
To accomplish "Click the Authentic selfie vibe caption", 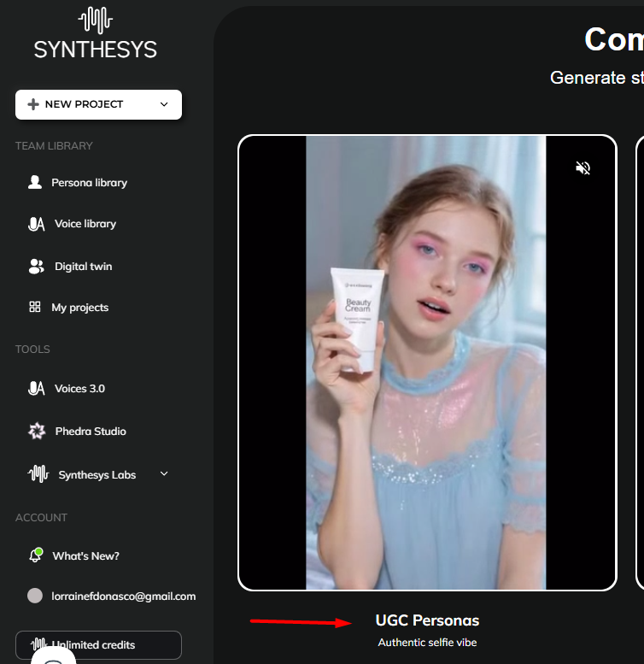I will pyautogui.click(x=427, y=643).
